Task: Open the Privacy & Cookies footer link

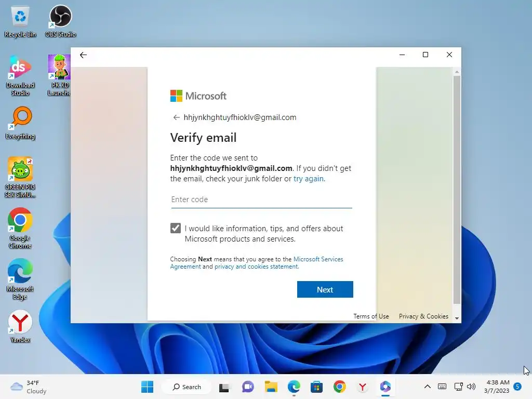Action: pyautogui.click(x=423, y=316)
